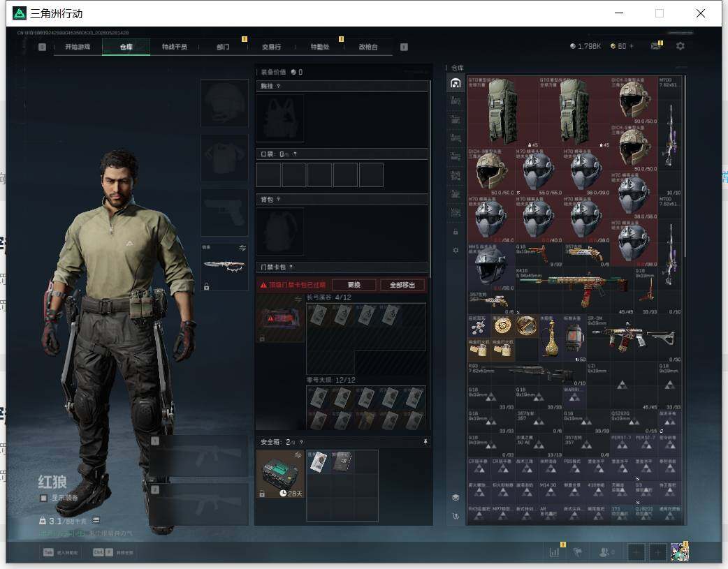This screenshot has width=728, height=569.
Task: Click the stack layers icon beside stash
Action: point(456,498)
